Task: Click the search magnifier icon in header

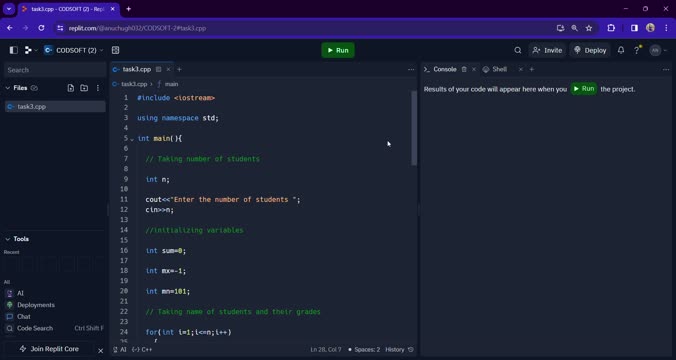Action: [518, 50]
